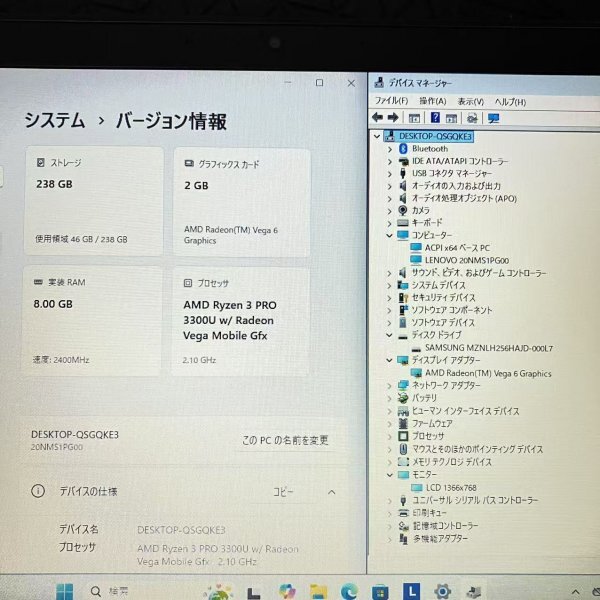Expand the カメラ category

390,211
